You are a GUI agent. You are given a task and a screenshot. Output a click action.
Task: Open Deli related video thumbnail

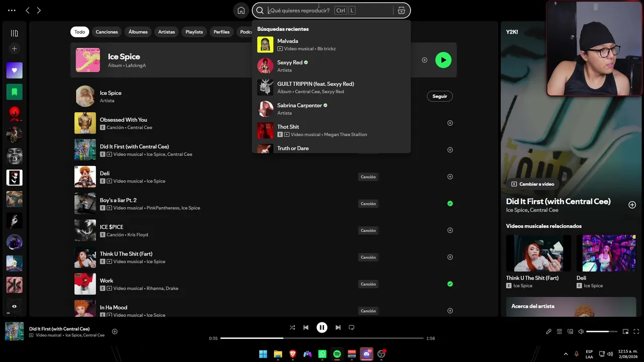pos(606,253)
